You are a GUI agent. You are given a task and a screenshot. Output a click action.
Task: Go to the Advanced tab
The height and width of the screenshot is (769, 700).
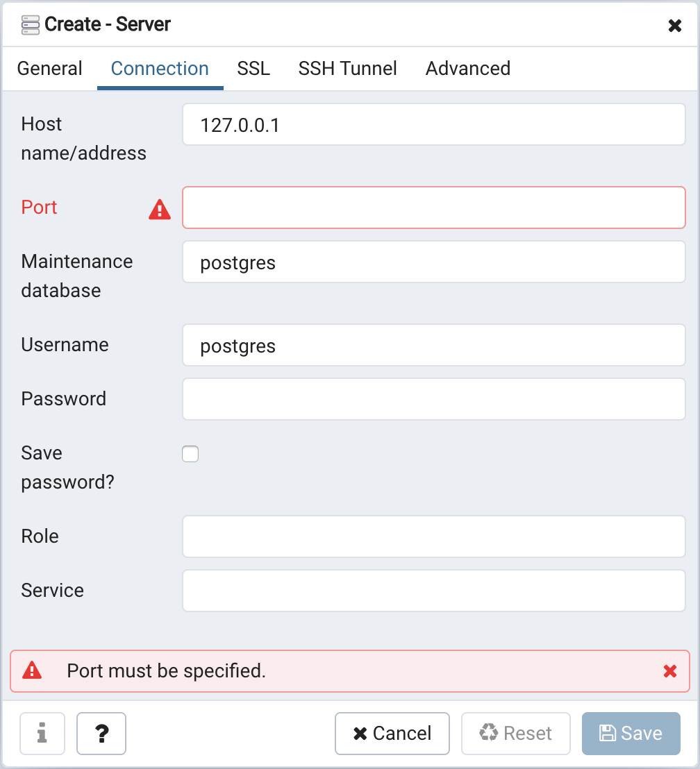[x=468, y=69]
